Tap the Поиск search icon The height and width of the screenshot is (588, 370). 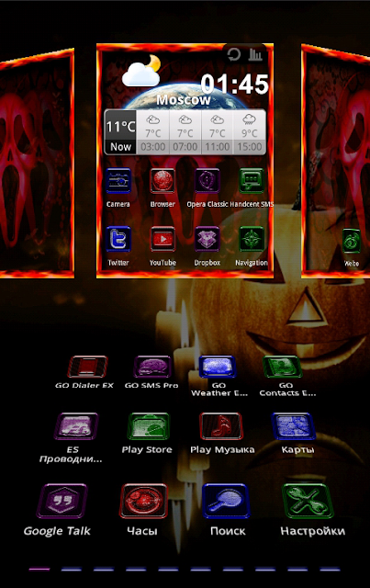click(x=226, y=501)
